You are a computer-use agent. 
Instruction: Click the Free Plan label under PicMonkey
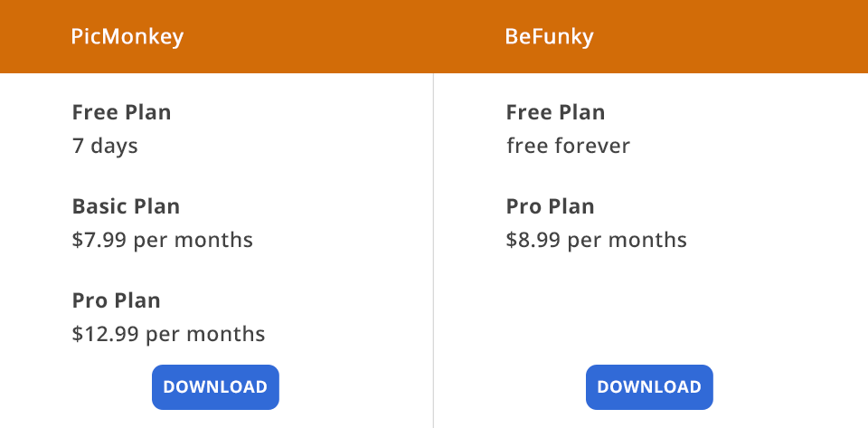(121, 113)
